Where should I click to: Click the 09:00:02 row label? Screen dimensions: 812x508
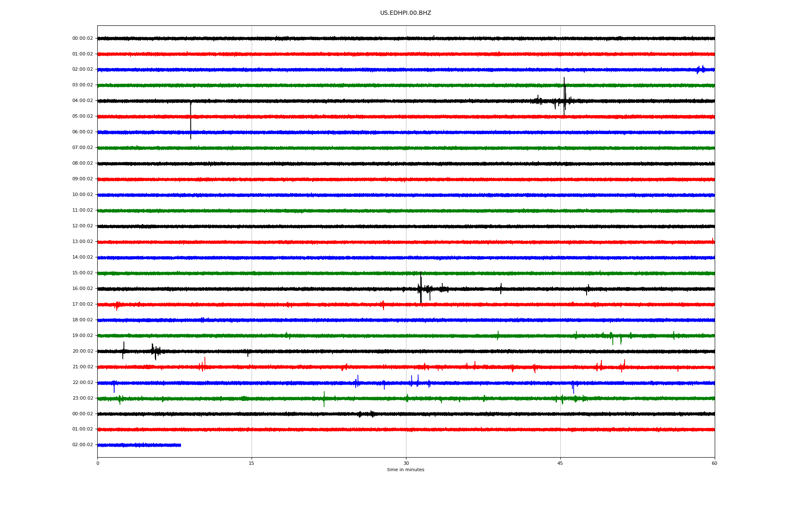82,179
